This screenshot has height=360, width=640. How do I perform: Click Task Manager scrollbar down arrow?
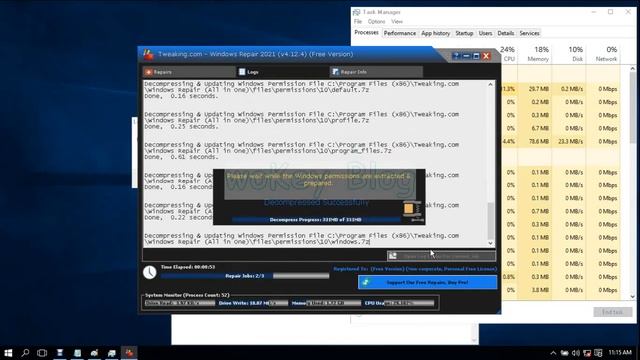(x=633, y=296)
